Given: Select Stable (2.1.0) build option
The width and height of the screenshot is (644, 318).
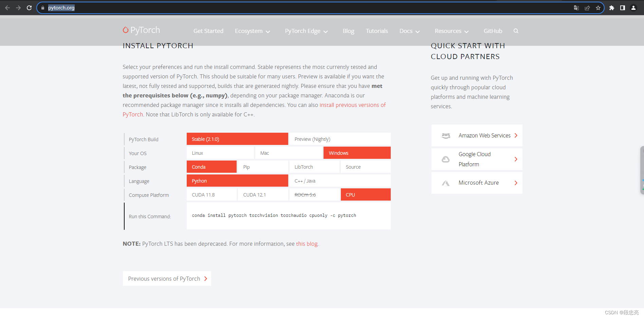Looking at the screenshot, I should [237, 139].
